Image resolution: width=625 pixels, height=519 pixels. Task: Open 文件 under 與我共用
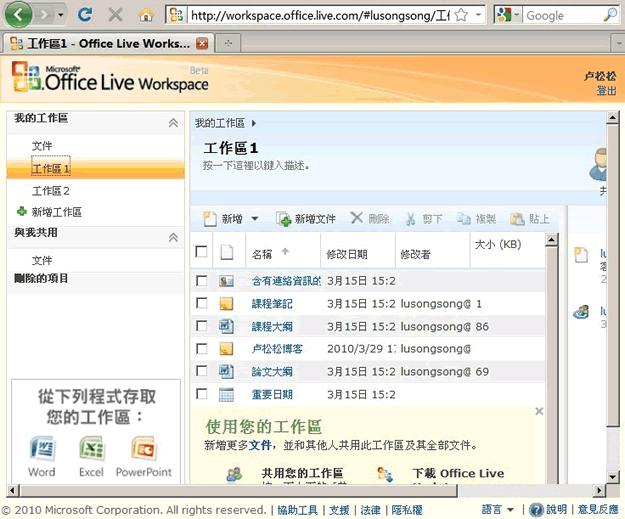coord(42,260)
